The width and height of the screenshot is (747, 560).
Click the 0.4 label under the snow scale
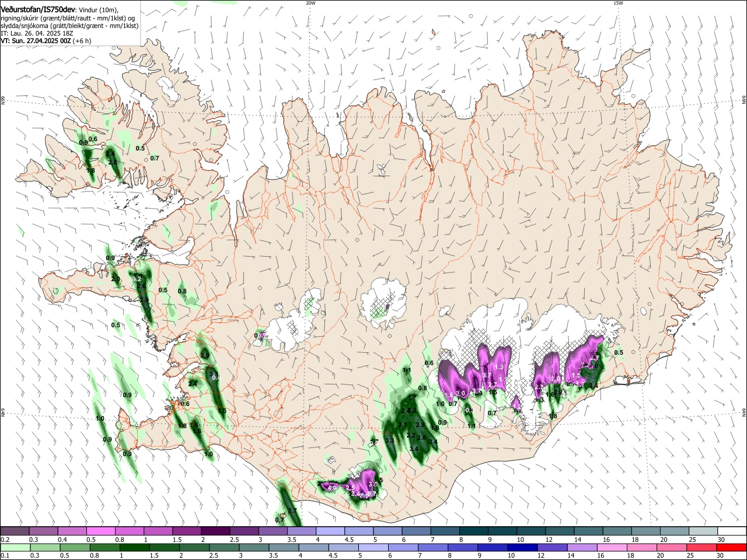[x=61, y=540]
